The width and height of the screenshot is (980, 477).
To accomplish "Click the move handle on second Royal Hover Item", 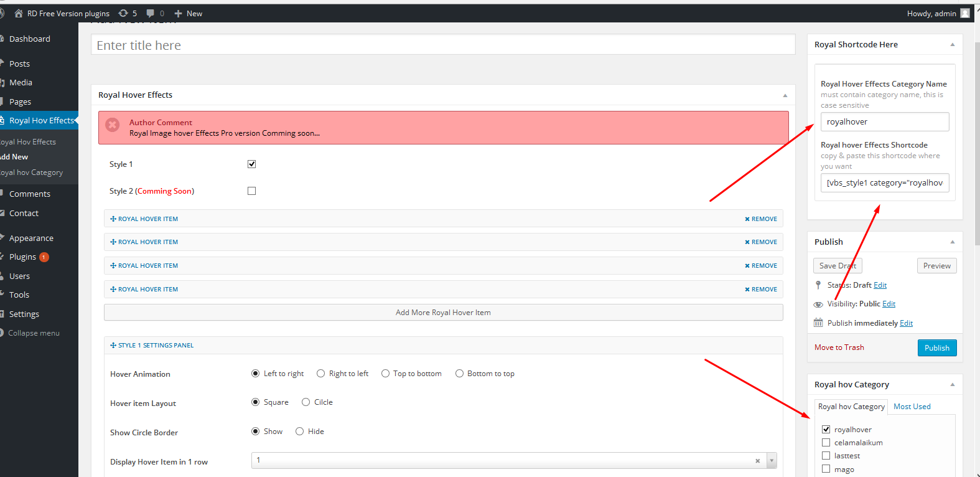I will [x=113, y=242].
